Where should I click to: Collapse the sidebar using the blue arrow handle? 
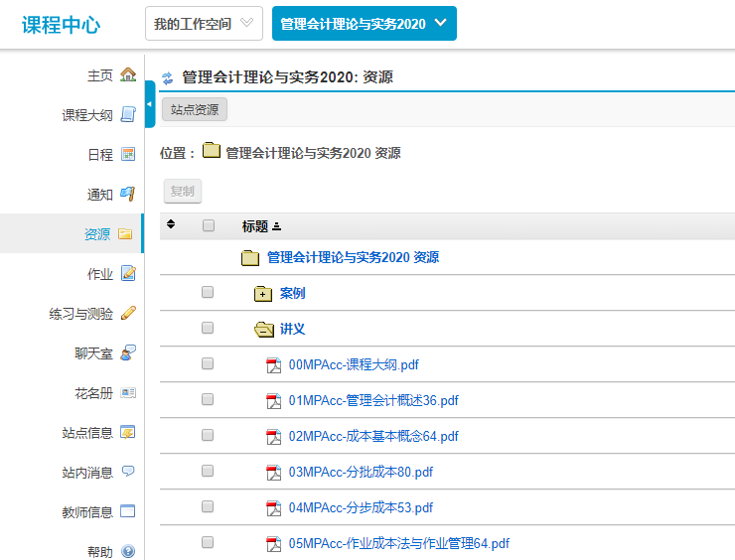(x=150, y=104)
